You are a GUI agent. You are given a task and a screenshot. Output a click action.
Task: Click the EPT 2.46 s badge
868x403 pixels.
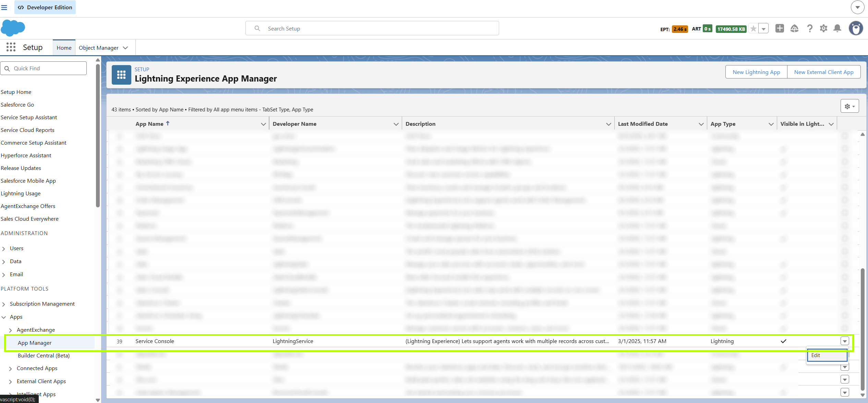coord(680,29)
